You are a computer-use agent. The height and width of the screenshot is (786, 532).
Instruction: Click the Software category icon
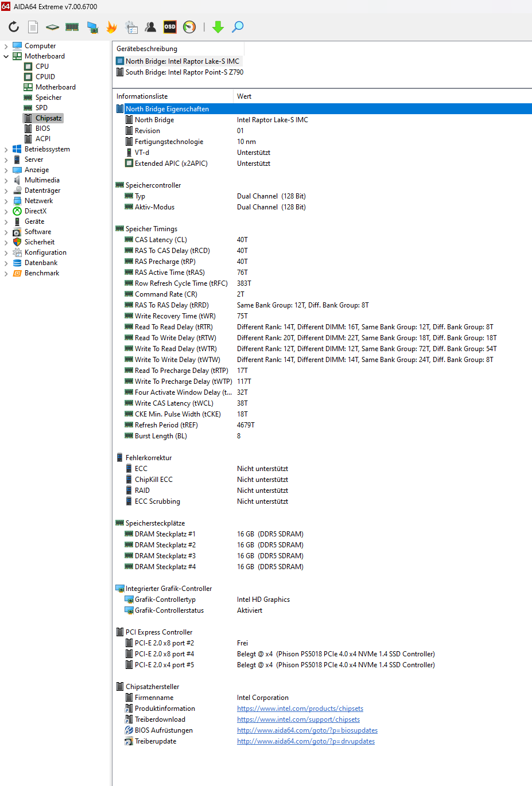pyautogui.click(x=17, y=232)
